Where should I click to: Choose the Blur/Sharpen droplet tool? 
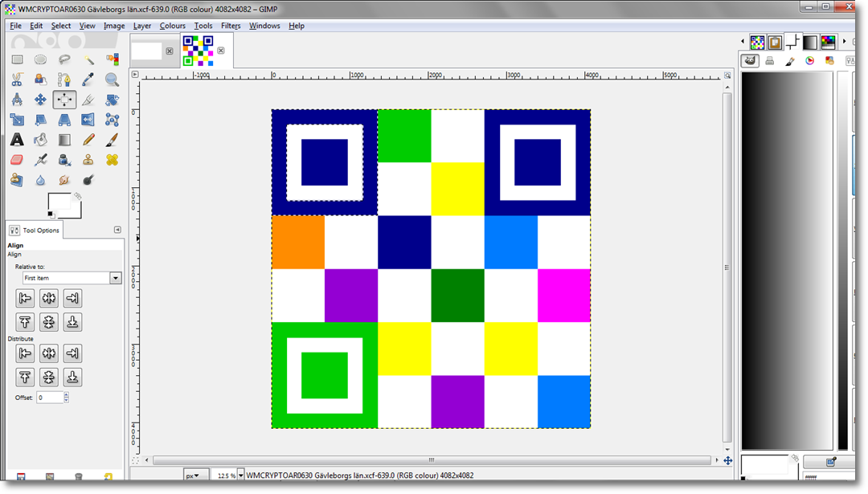pos(40,180)
